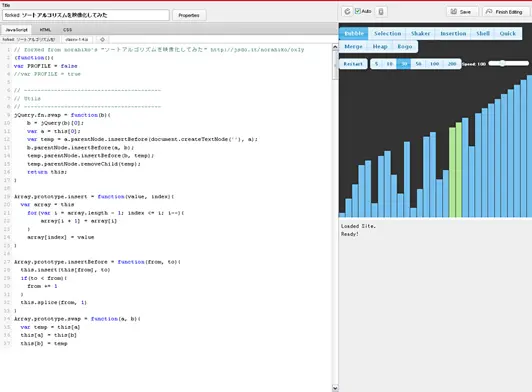Click the add library diamond icon
532x392 pixels.
point(102,39)
